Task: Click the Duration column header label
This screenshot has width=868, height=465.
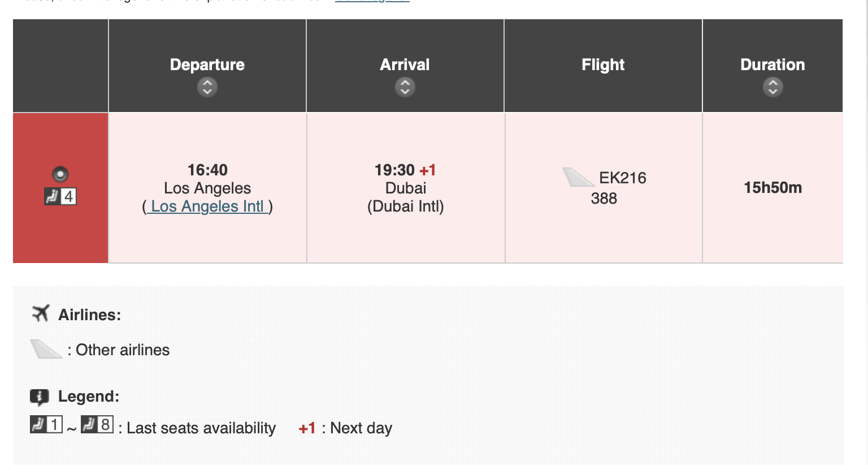Action: pyautogui.click(x=772, y=64)
